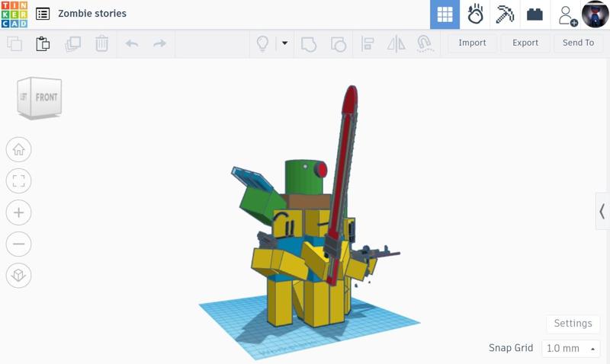Zoom in with plus button
Screen dimensions: 610x364
[18, 212]
